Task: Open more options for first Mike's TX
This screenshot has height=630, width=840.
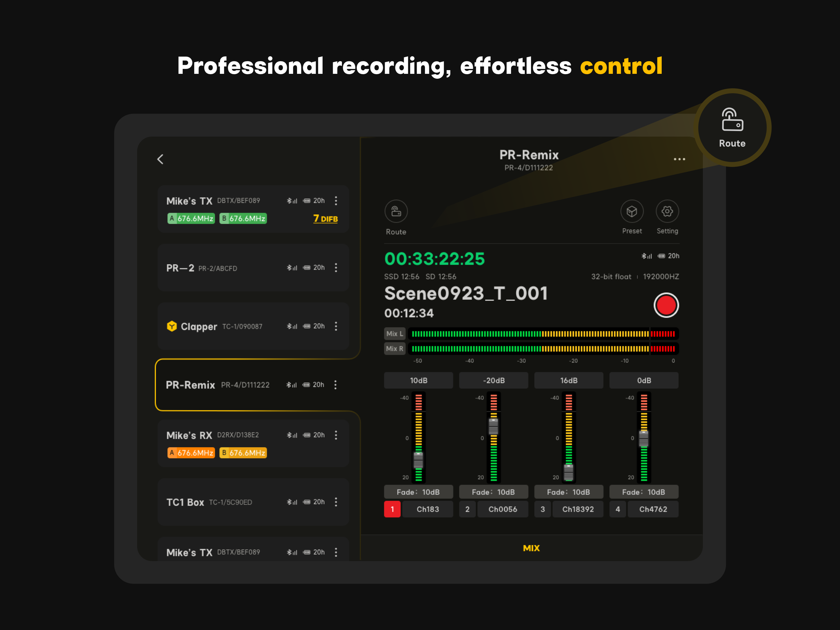Action: (336, 201)
